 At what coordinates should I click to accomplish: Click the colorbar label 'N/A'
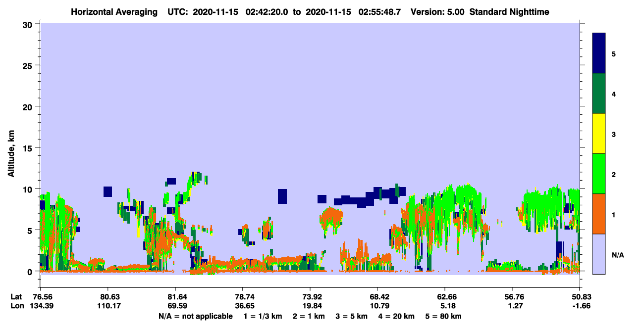point(617,255)
